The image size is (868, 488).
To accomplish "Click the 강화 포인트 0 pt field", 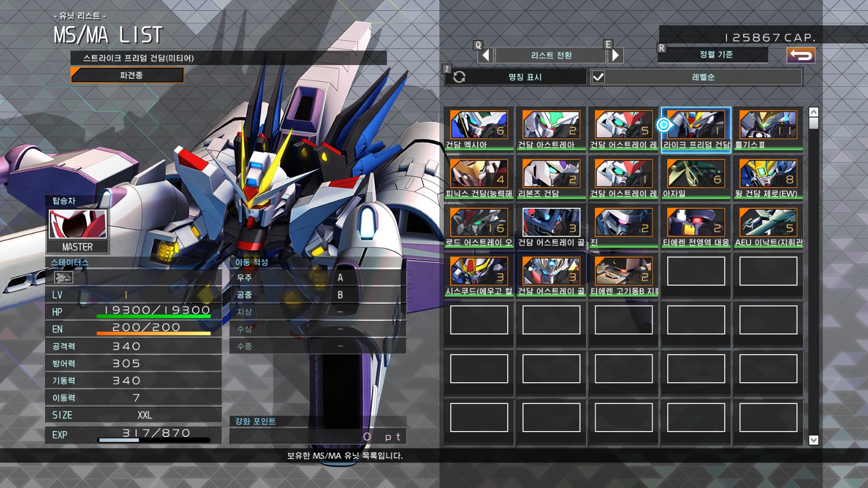I will [x=318, y=436].
